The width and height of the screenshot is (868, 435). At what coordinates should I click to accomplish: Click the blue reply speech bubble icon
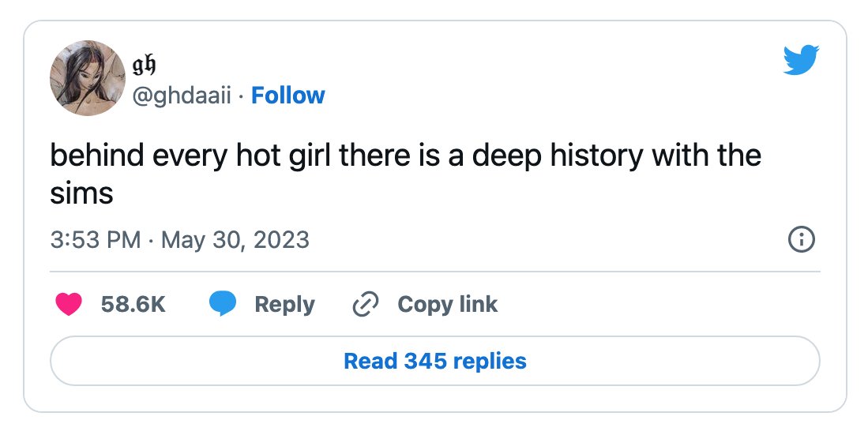[223, 304]
